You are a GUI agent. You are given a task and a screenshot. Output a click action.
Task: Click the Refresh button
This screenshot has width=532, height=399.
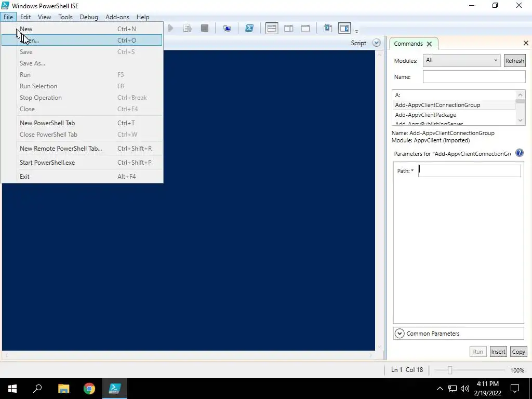click(x=514, y=61)
